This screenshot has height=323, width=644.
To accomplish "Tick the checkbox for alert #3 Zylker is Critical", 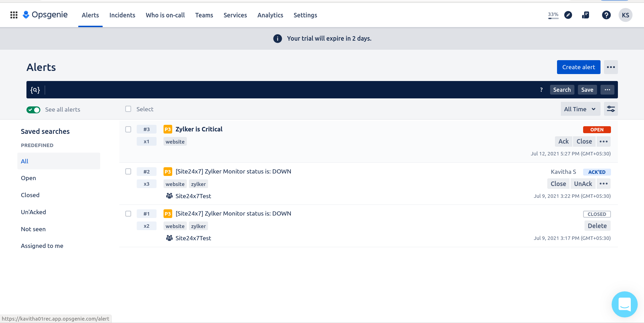I will click(x=128, y=129).
